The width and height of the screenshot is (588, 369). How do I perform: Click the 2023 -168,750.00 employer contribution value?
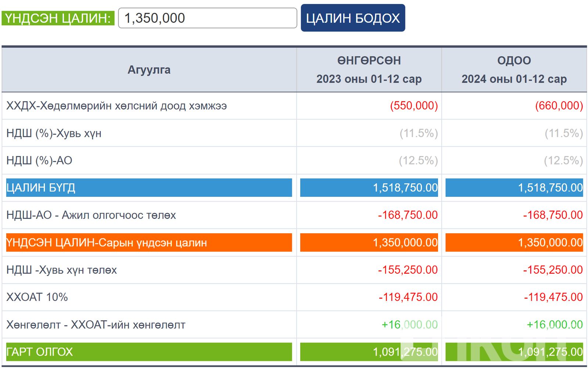tap(408, 215)
